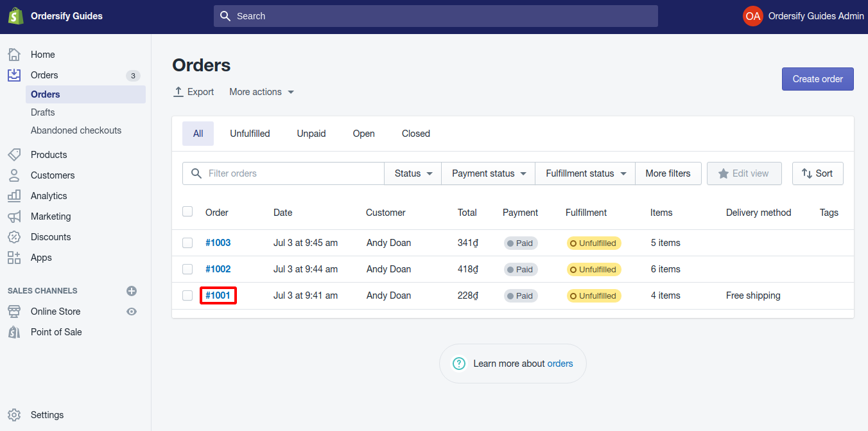Click the SALES CHANNELS section heading
Image resolution: width=868 pixels, height=431 pixels.
click(42, 291)
